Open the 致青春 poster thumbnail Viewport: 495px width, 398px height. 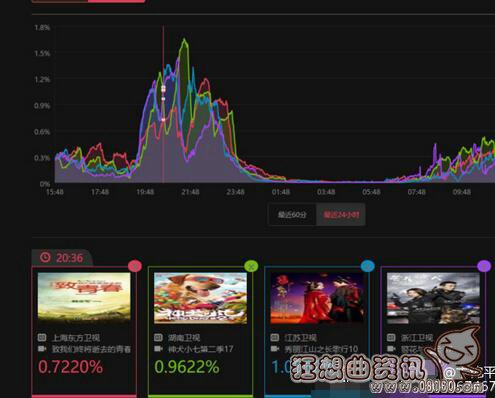[x=84, y=298]
